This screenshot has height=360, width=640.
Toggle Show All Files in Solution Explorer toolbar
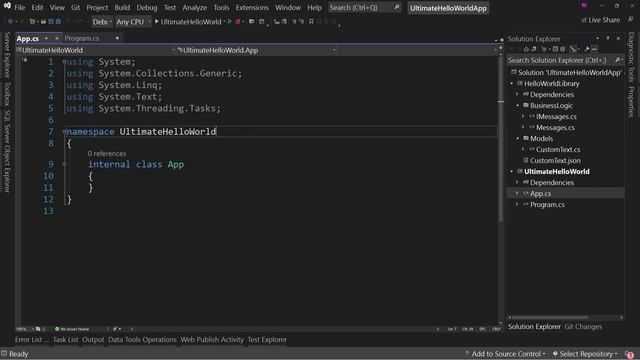click(x=563, y=49)
